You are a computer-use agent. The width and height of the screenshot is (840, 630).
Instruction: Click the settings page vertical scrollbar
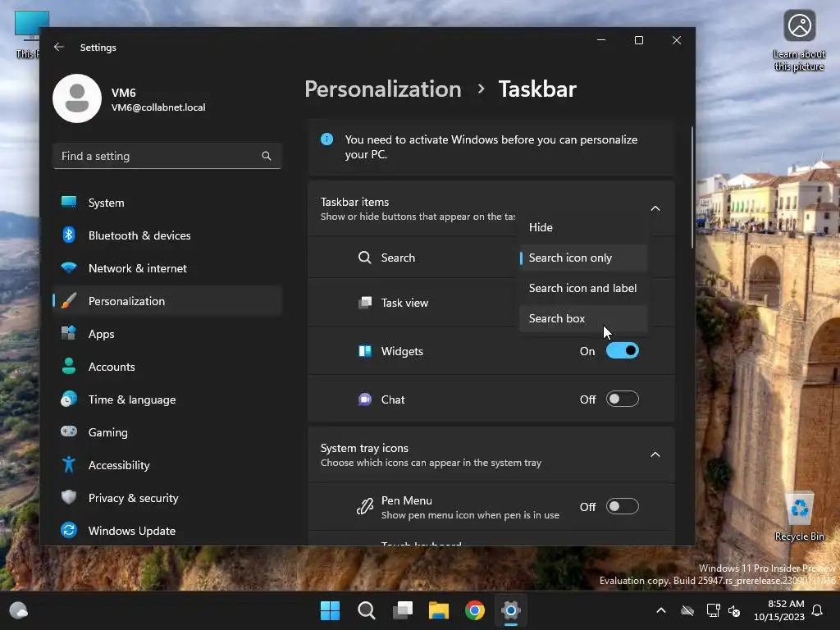tap(692, 188)
